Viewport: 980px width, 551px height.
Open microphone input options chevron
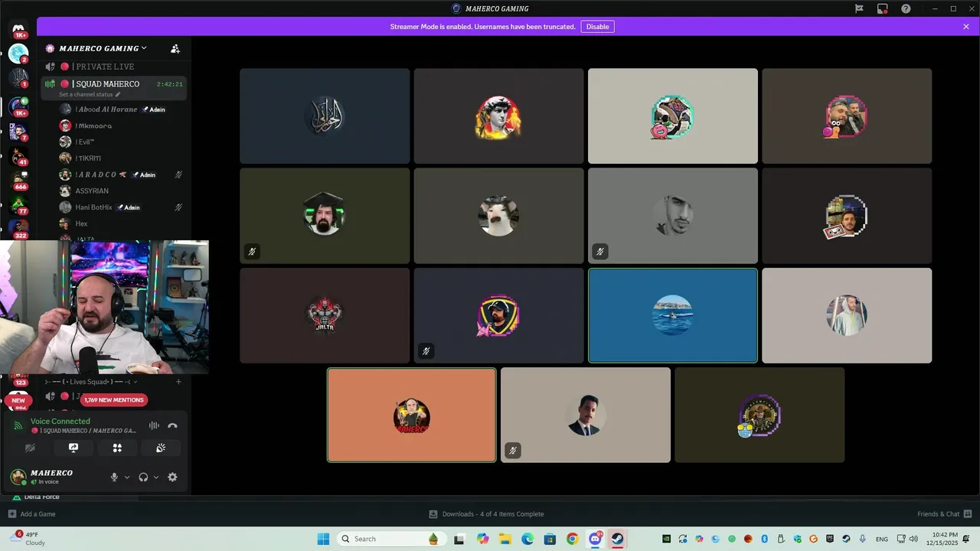(x=127, y=477)
